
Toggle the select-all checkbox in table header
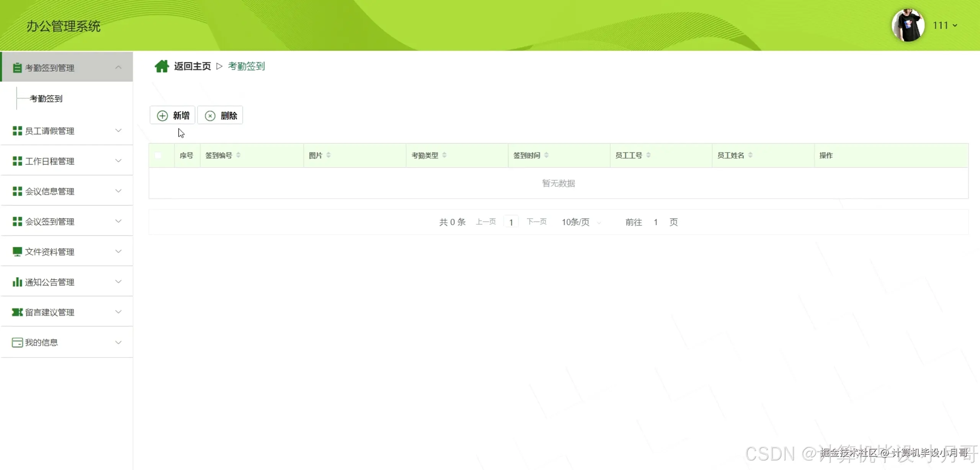click(x=158, y=155)
